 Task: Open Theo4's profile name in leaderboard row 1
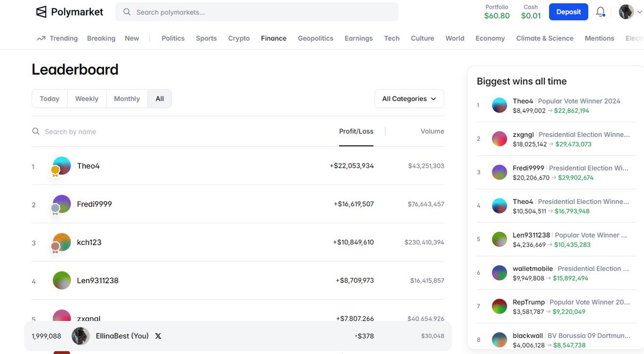pos(89,166)
